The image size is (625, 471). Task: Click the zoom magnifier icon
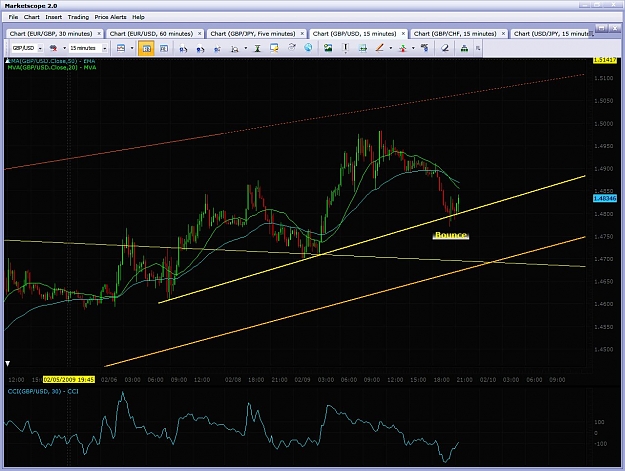235,49
